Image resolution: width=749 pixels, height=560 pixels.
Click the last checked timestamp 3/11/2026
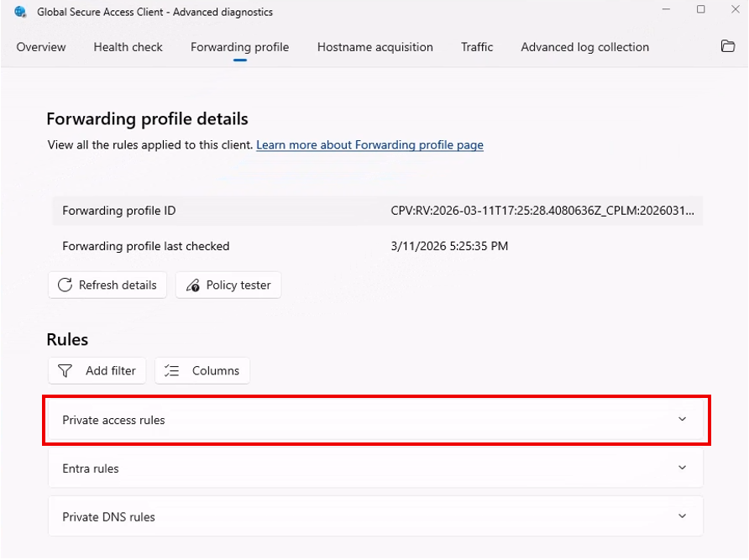(449, 246)
